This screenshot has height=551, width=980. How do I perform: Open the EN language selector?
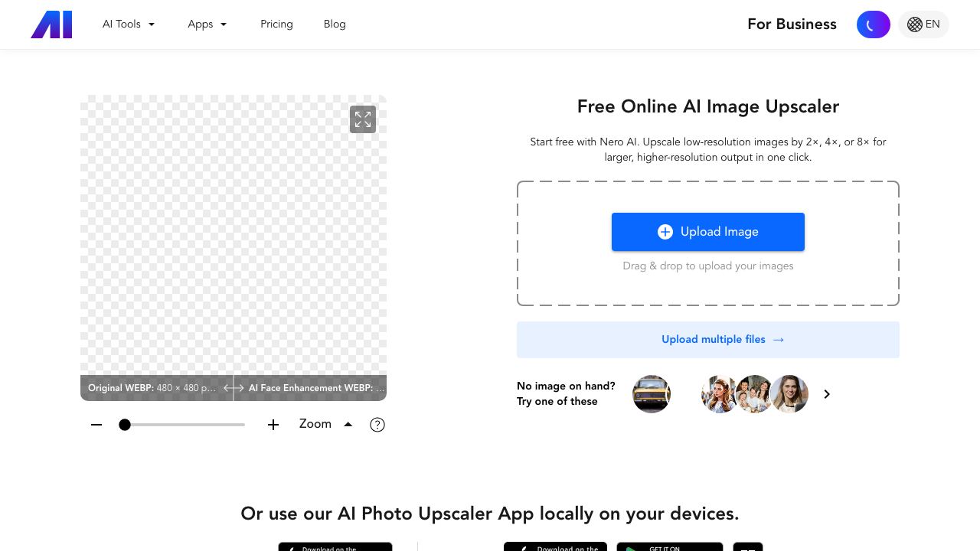pos(923,24)
